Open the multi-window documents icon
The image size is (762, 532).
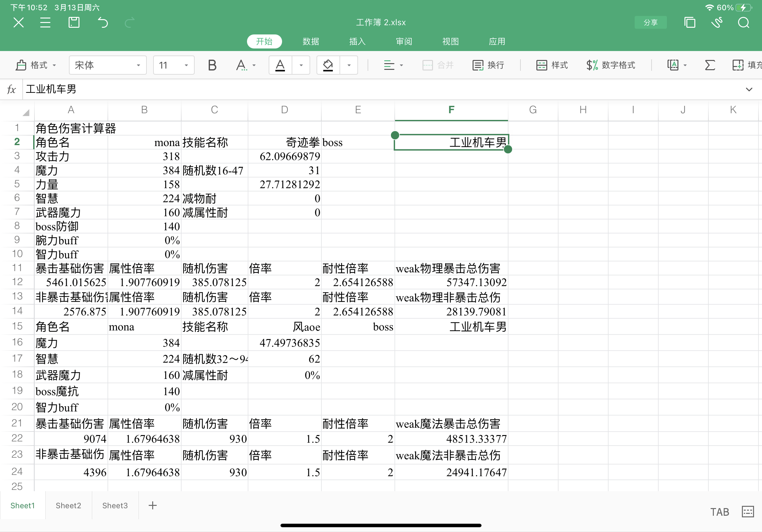[689, 23]
